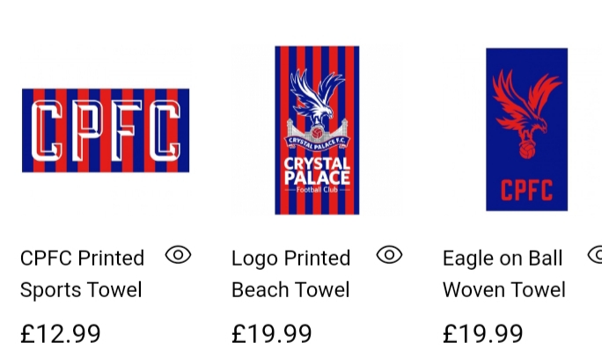The height and width of the screenshot is (364, 602).
Task: Open quick view for CPFC Printed Sports Towel
Action: 178,255
